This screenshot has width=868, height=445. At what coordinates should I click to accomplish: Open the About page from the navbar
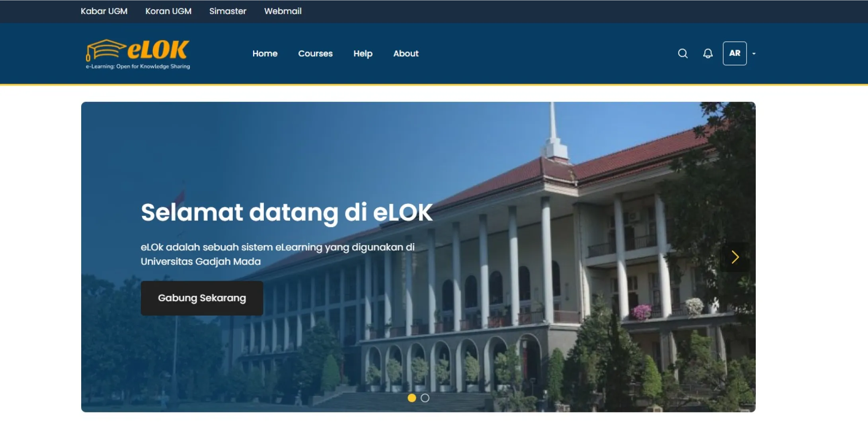click(x=406, y=53)
